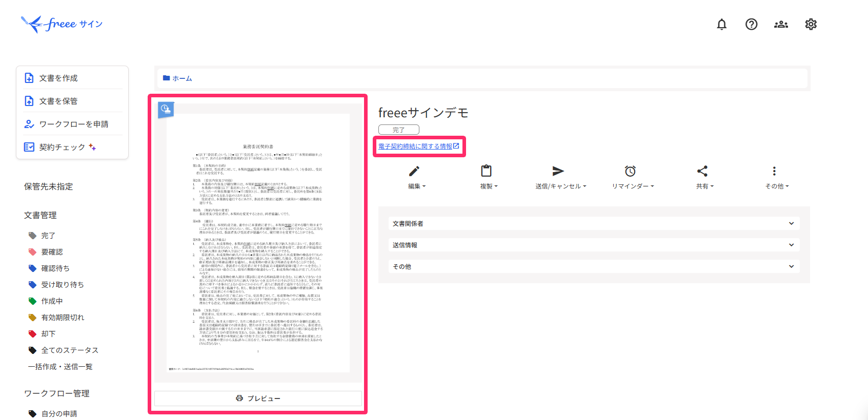The image size is (868, 420).
Task: Click the 送信/キャンセル paper plane icon
Action: click(x=558, y=171)
